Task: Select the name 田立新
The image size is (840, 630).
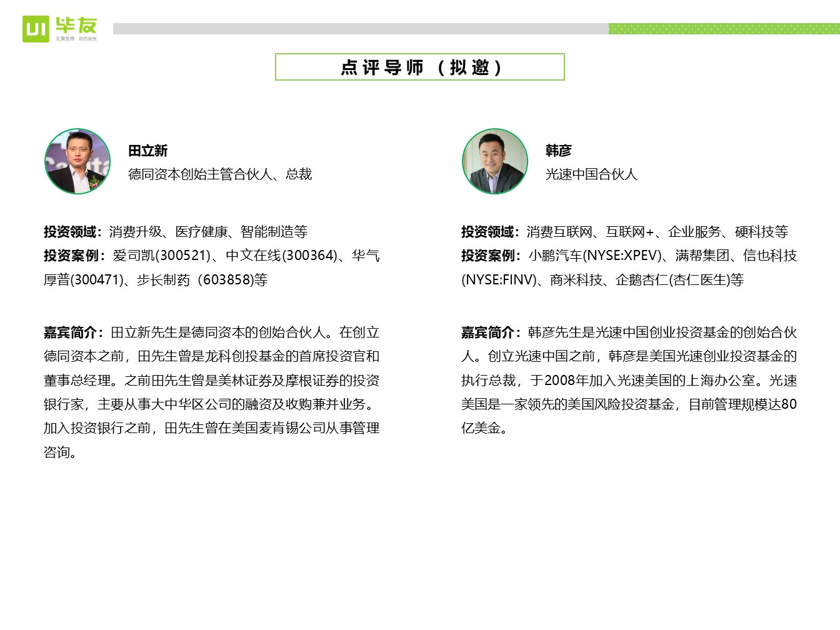Action: (148, 151)
